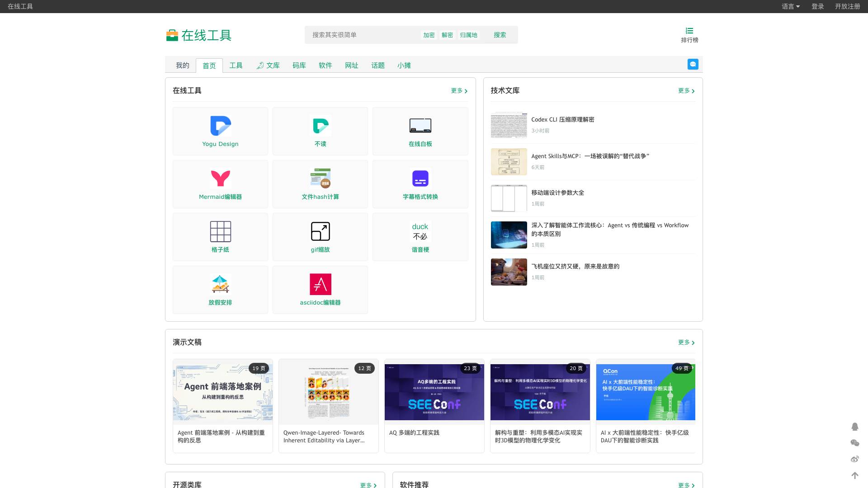Switch to the 码库 tab
868x488 pixels.
(299, 66)
